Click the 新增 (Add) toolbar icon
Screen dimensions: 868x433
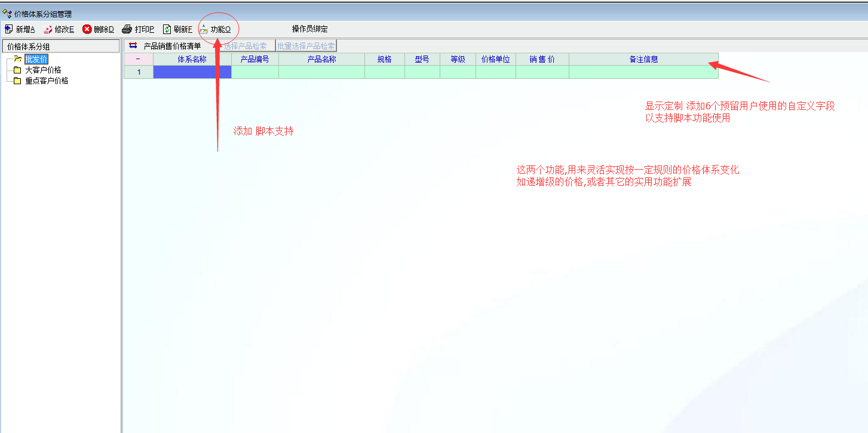tap(8, 29)
